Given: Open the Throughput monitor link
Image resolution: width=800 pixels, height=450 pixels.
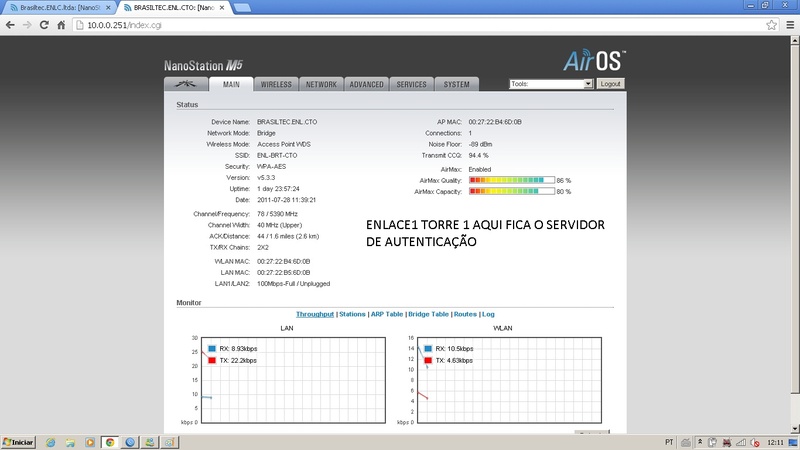Looking at the screenshot, I should click(x=315, y=314).
